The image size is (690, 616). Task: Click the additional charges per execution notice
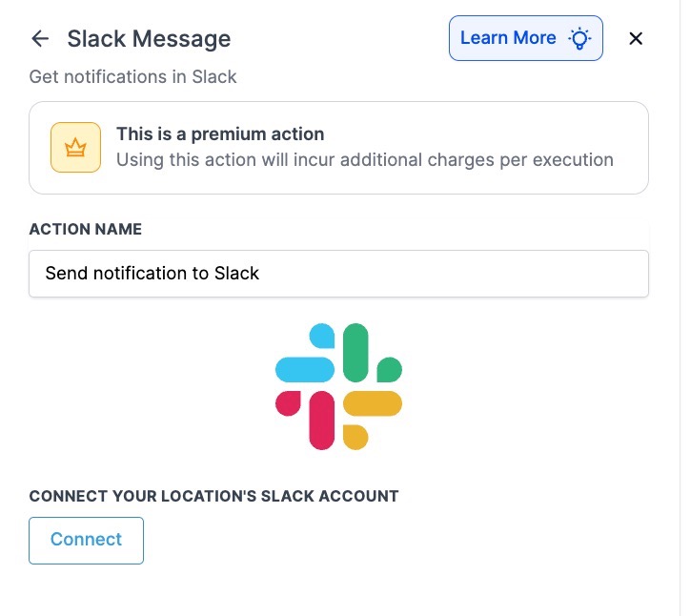tap(365, 160)
